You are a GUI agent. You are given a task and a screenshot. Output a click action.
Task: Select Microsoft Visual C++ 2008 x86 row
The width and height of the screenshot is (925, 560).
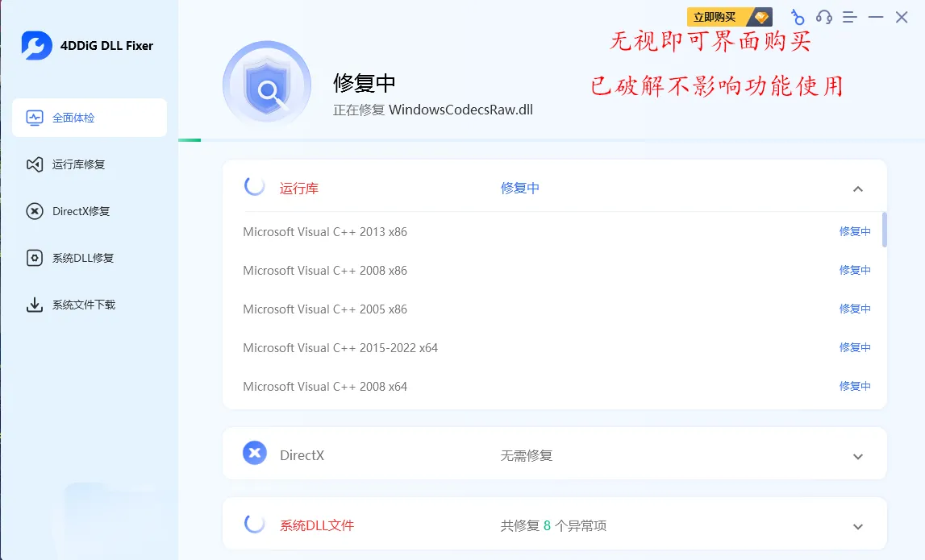(557, 271)
